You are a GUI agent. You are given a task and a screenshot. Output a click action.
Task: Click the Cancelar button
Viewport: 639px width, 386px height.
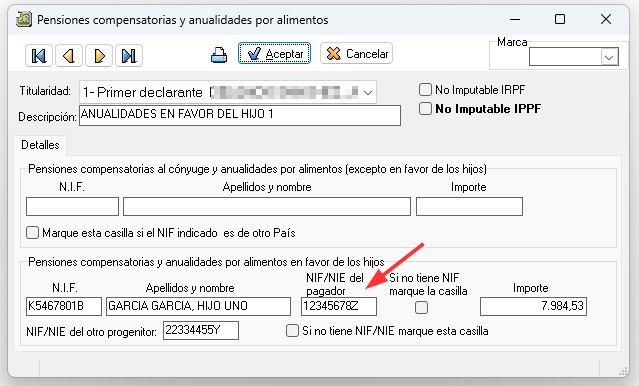point(357,53)
